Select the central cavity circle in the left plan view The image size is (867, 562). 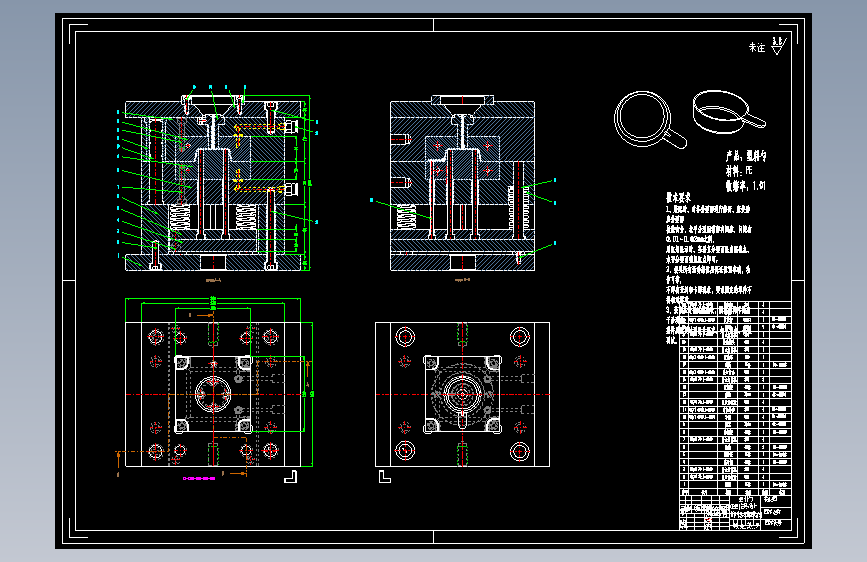213,394
